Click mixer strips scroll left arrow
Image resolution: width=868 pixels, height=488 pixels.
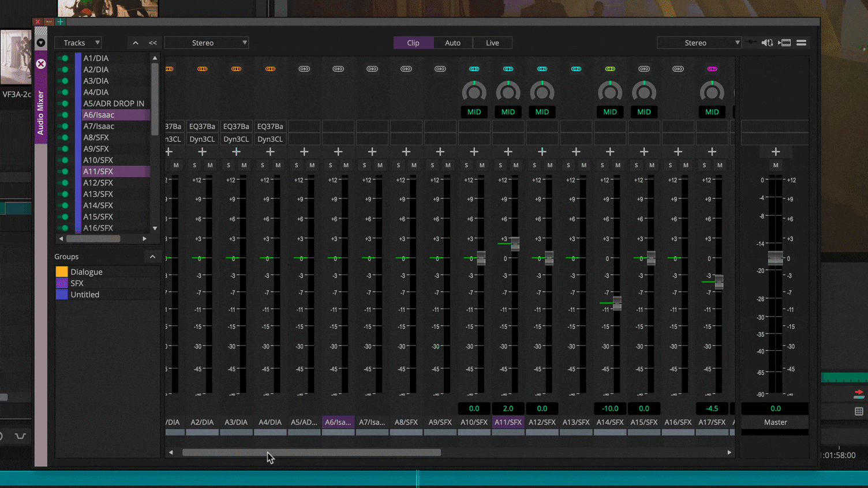coord(171,453)
